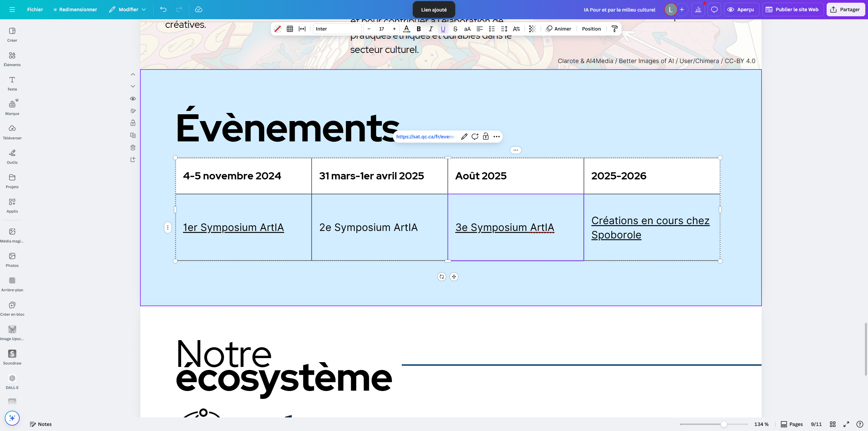Viewport: 868px width, 431px height.
Task: Toggle underline formatting
Action: click(x=443, y=29)
